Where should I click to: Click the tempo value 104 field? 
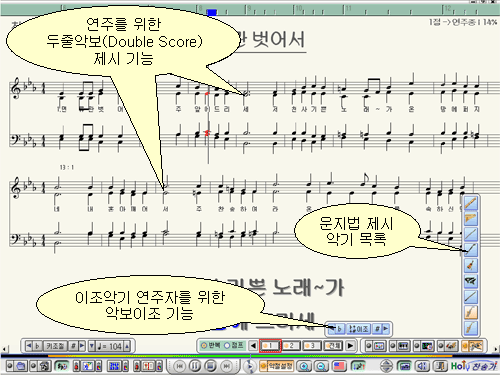[x=110, y=346]
